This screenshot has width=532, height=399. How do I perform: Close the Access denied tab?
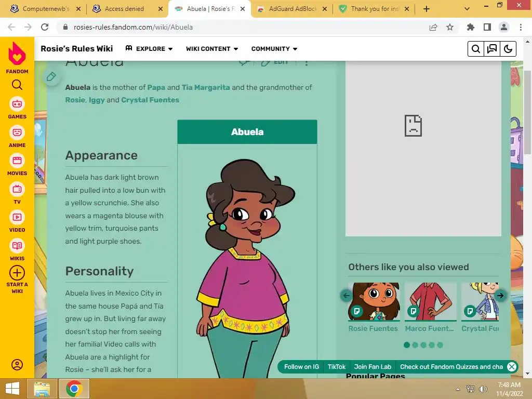tap(161, 9)
